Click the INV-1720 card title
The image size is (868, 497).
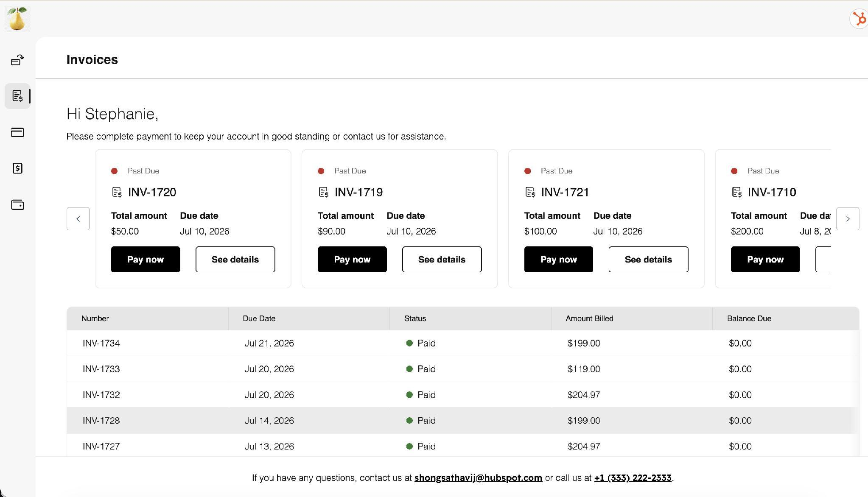pos(152,192)
